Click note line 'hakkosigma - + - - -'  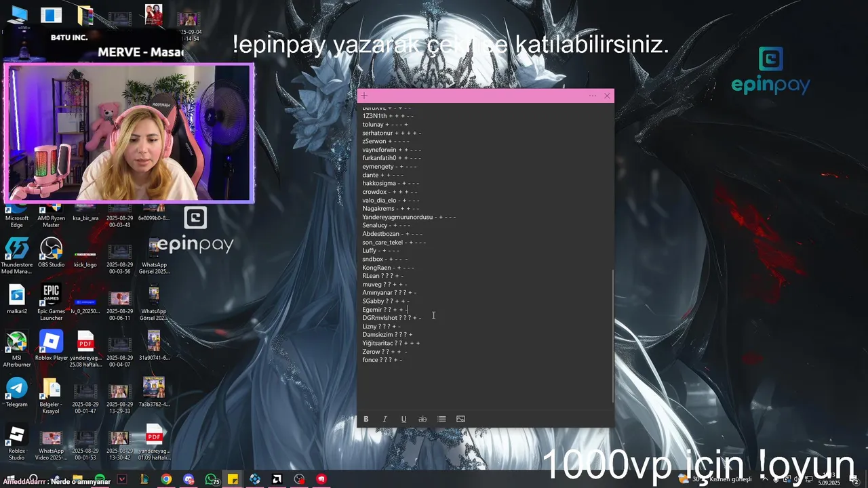[391, 183]
